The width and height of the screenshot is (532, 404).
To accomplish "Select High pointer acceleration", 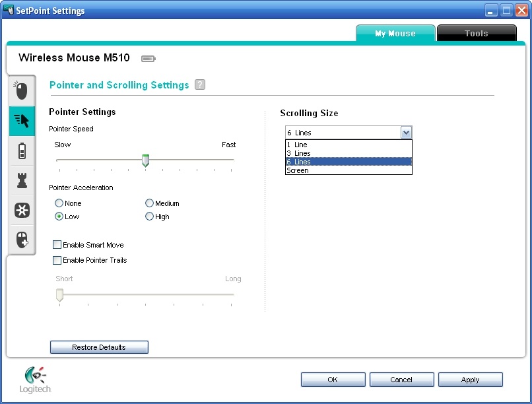I will [149, 217].
